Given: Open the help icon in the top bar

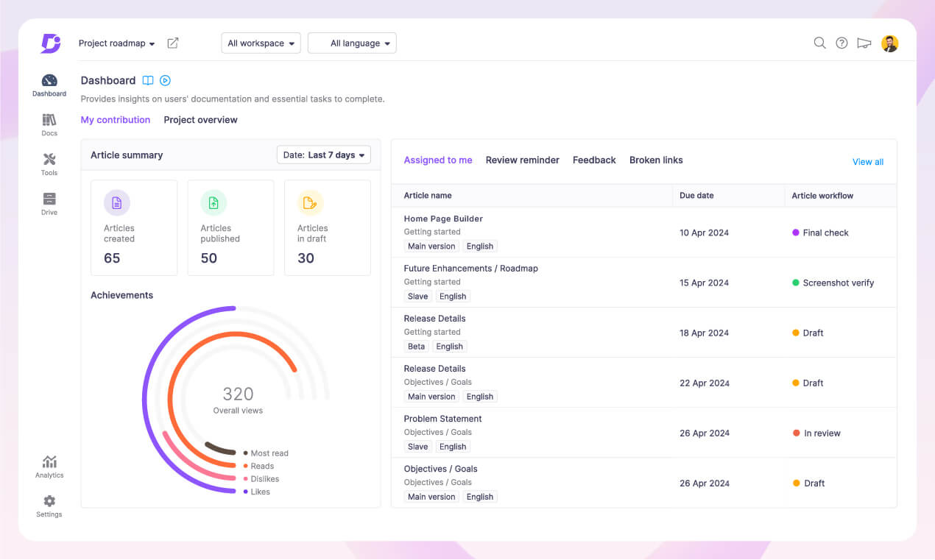Looking at the screenshot, I should point(841,43).
